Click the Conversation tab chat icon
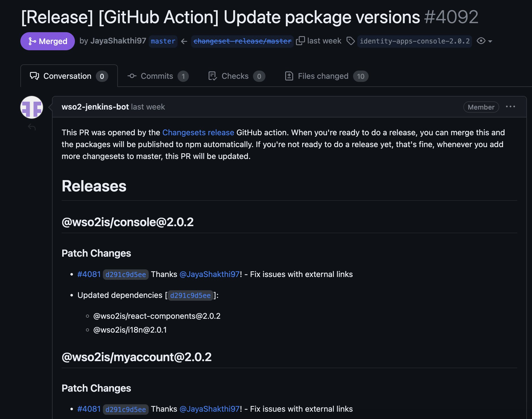This screenshot has width=532, height=419. (34, 76)
